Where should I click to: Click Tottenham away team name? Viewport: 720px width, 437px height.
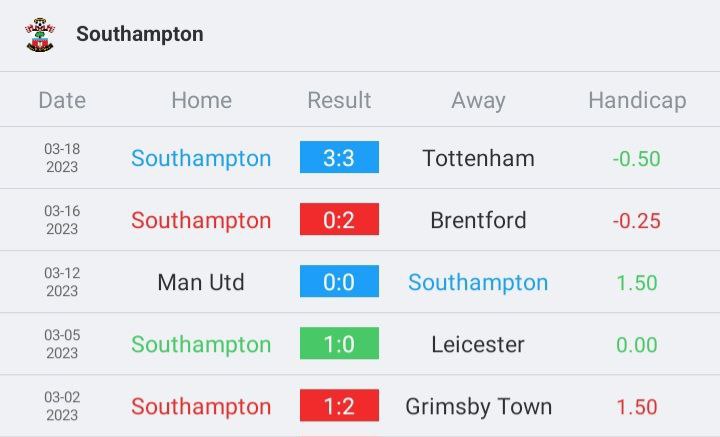click(478, 158)
